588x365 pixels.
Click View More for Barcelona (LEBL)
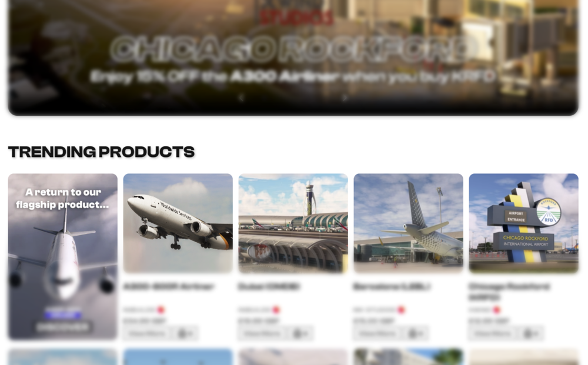coord(378,333)
